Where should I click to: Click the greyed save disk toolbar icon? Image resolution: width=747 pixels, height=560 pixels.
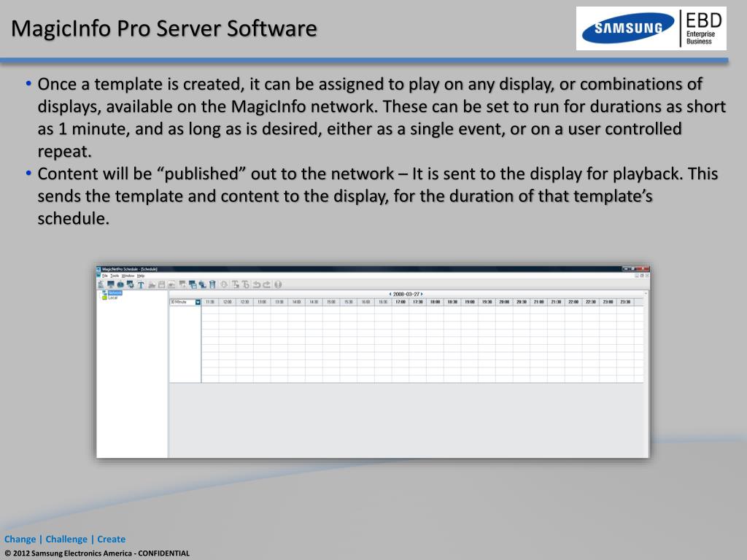coord(161,284)
